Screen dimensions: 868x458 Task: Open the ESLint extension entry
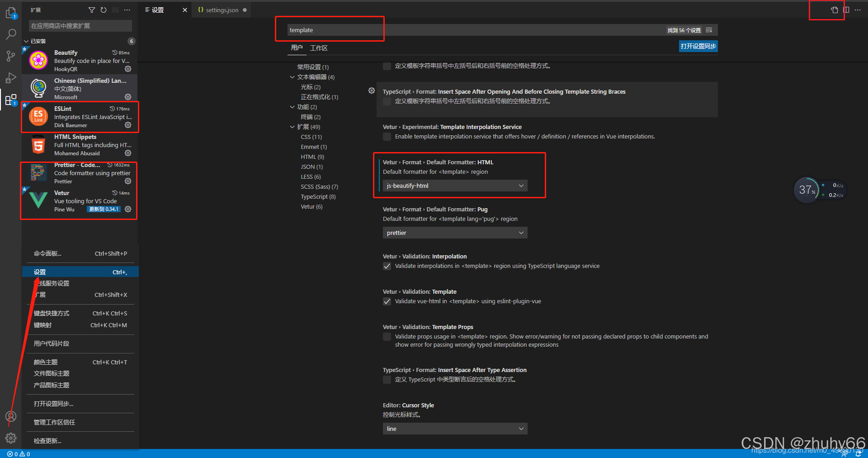80,117
